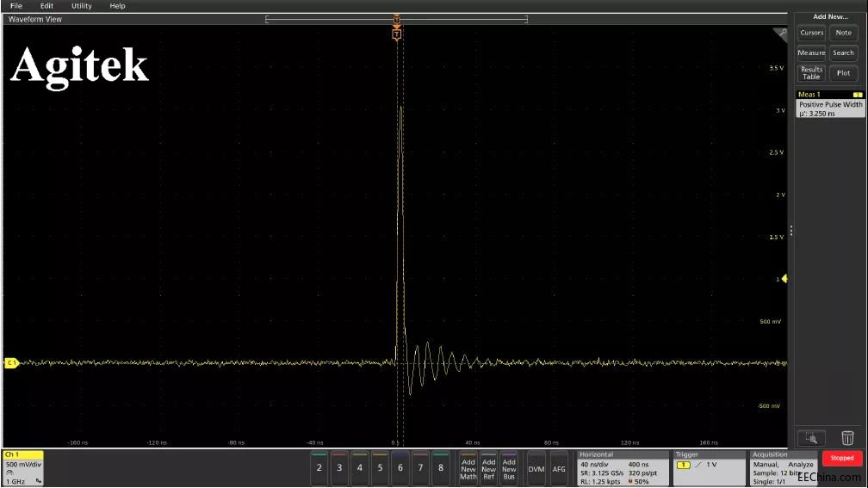Open the Results Table

[811, 73]
